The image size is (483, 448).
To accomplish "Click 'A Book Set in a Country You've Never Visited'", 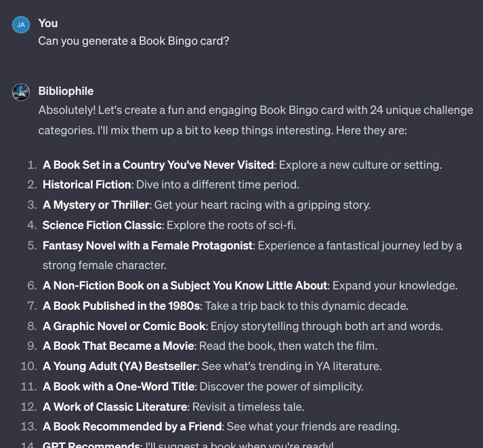I will pyautogui.click(x=158, y=165).
